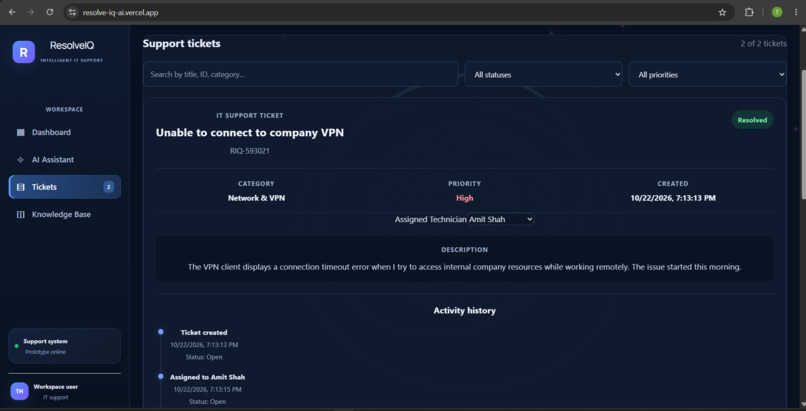Select the Tickets sidebar item

[65, 187]
